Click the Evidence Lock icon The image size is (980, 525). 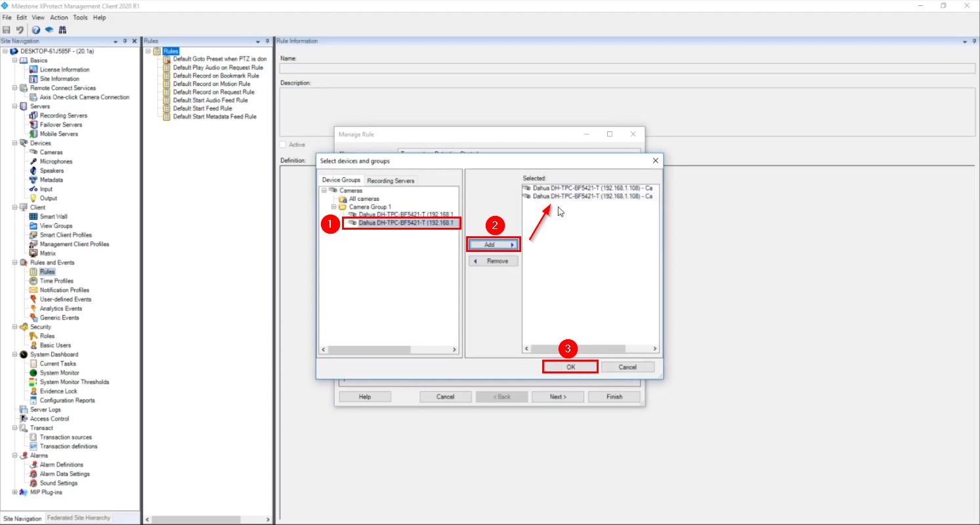(x=33, y=391)
